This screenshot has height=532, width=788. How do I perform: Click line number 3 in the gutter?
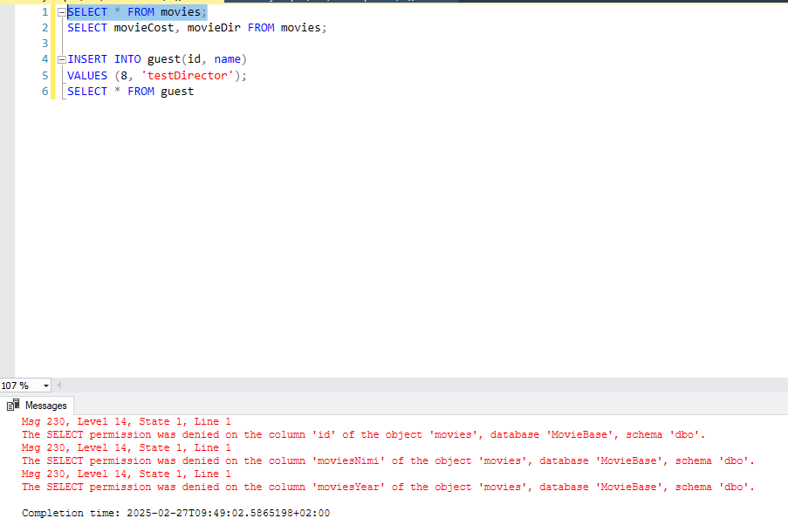[x=45, y=44]
